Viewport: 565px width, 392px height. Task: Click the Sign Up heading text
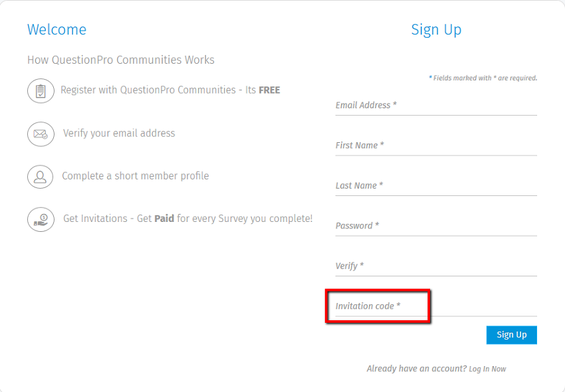(436, 30)
